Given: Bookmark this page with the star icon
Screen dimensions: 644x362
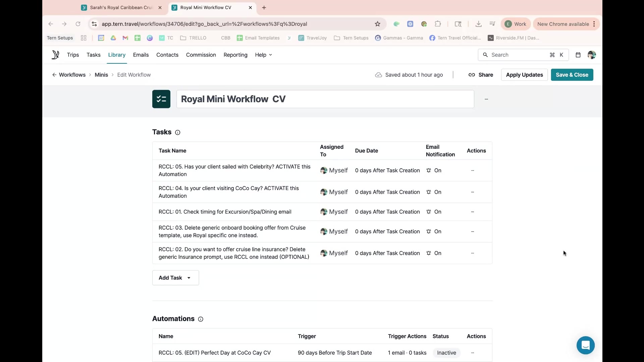Looking at the screenshot, I should point(378,24).
